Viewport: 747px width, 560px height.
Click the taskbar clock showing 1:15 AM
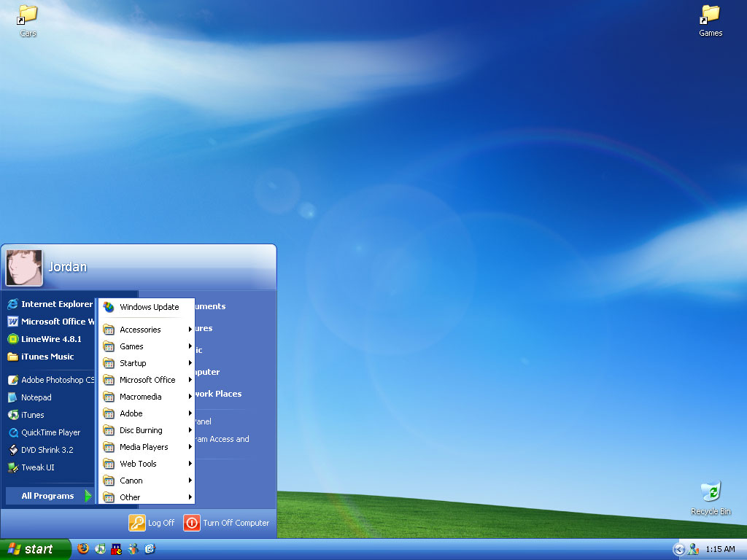pos(720,550)
